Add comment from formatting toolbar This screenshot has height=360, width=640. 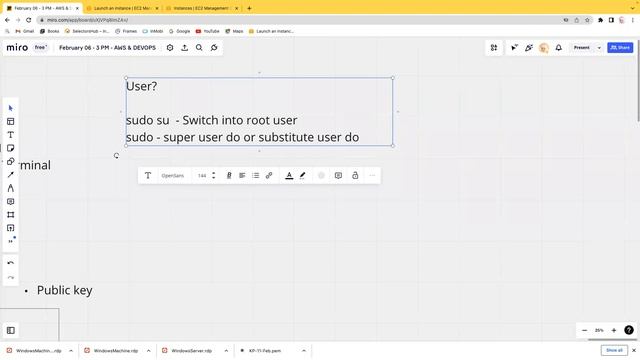pos(338,176)
